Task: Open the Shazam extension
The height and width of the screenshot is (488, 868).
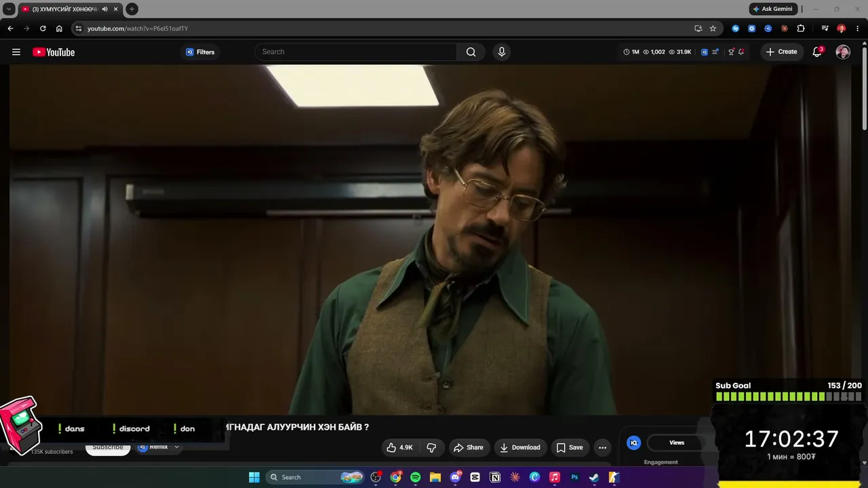Action: (x=736, y=28)
